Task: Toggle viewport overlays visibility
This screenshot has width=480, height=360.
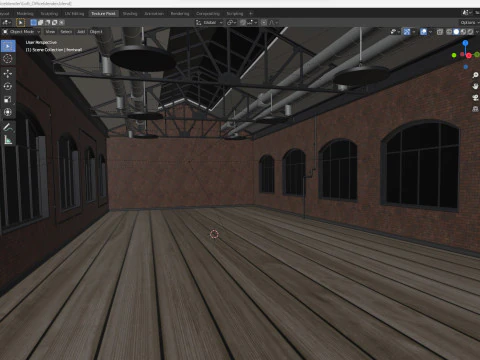Action: point(423,32)
